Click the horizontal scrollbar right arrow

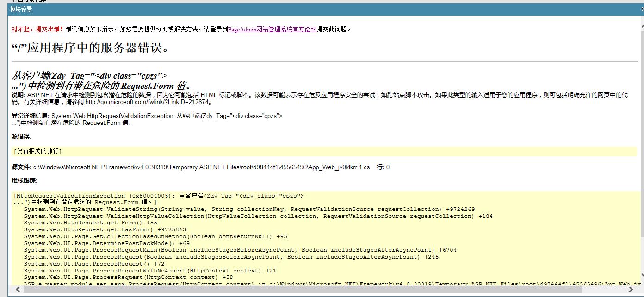630,289
